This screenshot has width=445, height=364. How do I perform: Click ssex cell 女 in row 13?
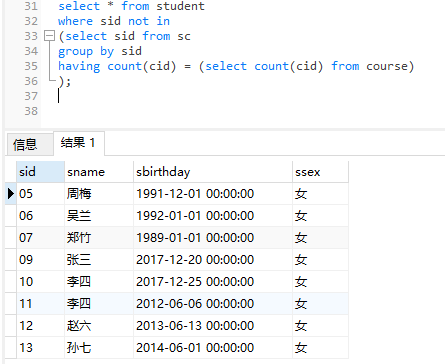coord(320,348)
